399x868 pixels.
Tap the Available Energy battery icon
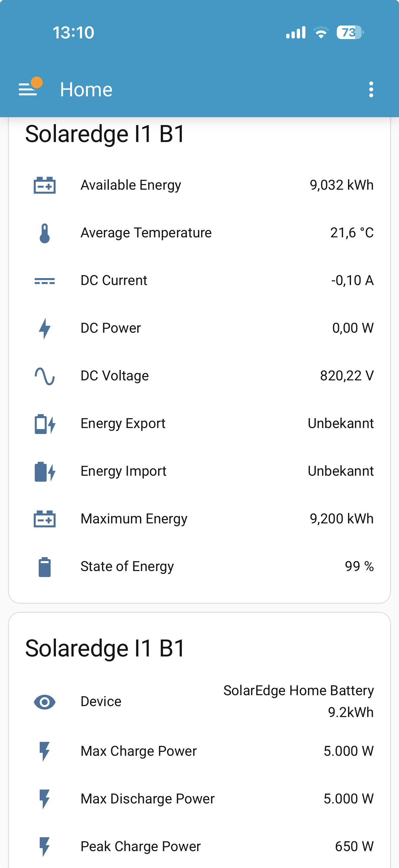pyautogui.click(x=44, y=185)
